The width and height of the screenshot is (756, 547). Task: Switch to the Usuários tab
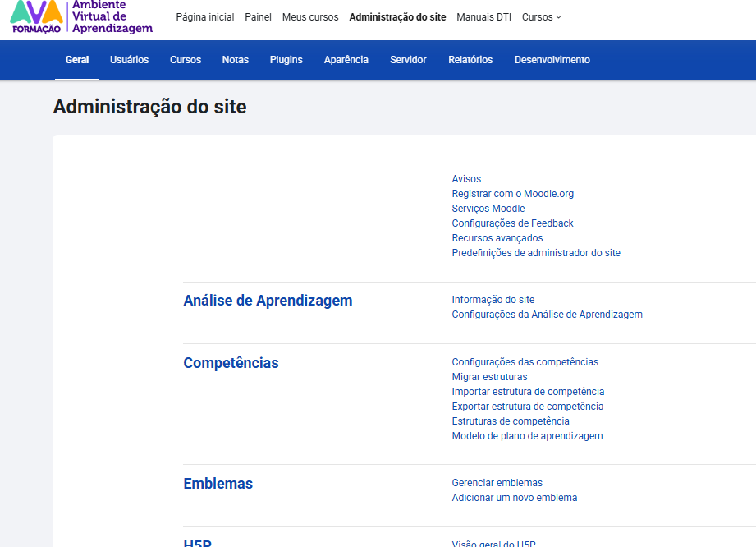pyautogui.click(x=129, y=60)
